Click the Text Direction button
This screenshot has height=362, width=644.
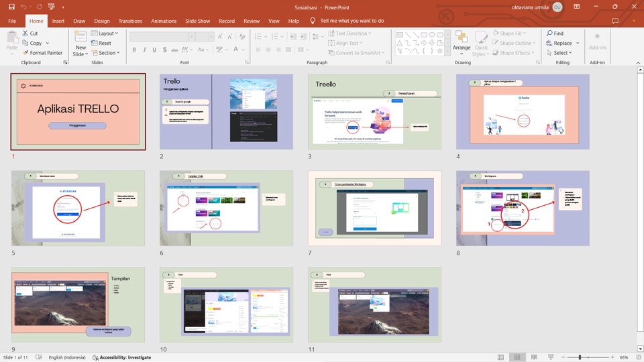tap(350, 34)
